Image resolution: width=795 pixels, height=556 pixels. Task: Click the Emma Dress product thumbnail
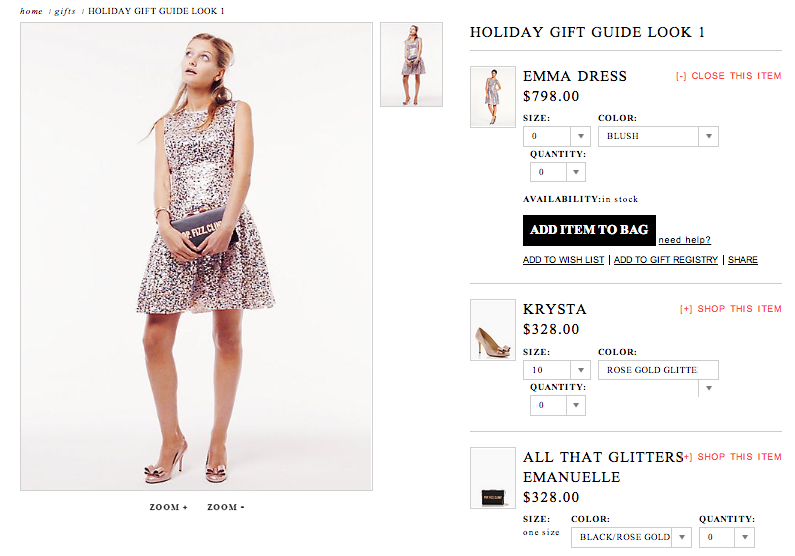point(492,96)
